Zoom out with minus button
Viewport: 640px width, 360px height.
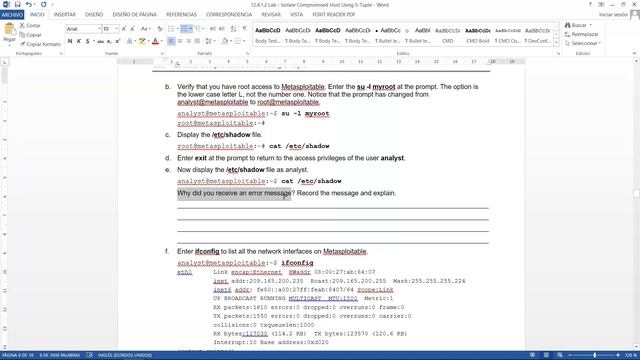570,355
